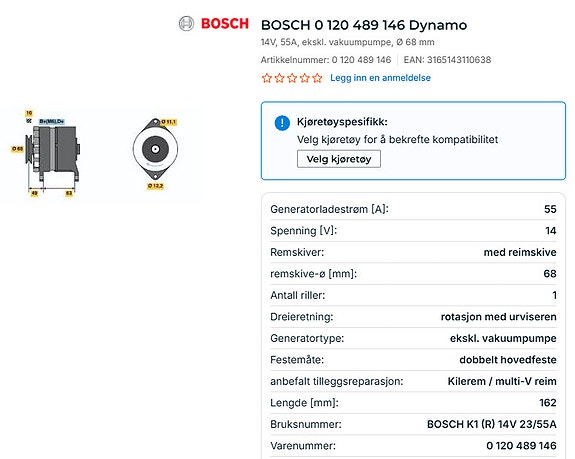Select the fourth rating star

coord(305,78)
